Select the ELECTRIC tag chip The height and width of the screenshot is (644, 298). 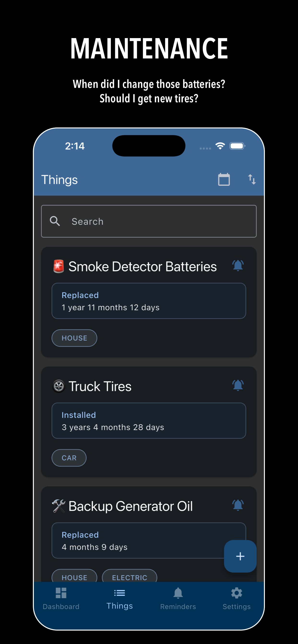pos(130,577)
